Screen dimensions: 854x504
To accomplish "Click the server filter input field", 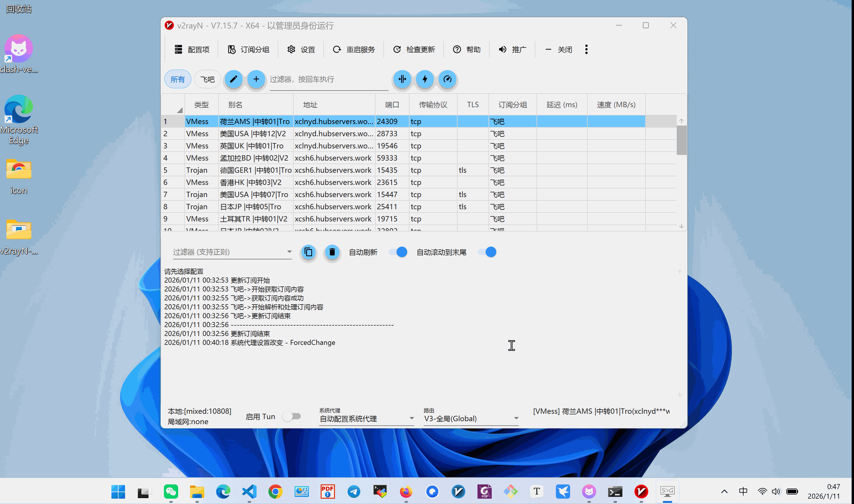I will coord(328,80).
